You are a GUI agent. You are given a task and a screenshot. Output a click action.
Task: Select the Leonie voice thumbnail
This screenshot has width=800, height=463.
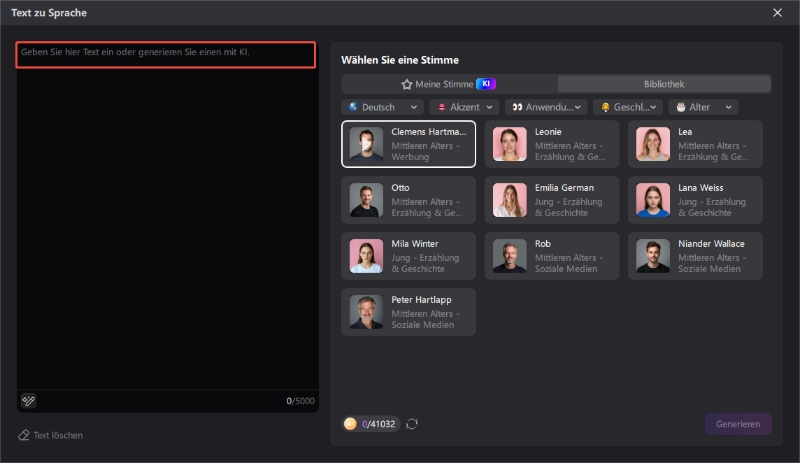[510, 144]
